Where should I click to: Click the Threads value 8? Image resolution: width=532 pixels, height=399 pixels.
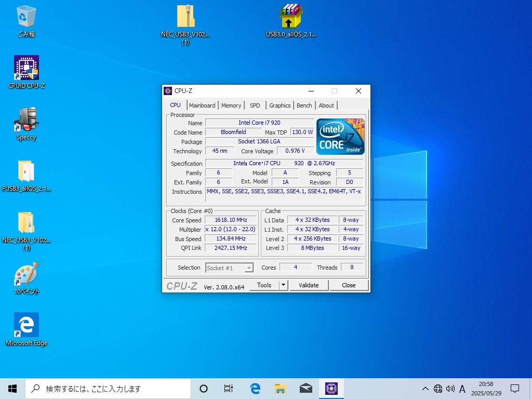tap(352, 268)
